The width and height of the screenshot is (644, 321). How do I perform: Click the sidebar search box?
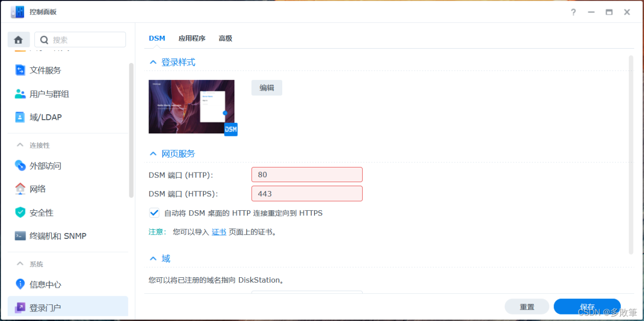(x=80, y=40)
